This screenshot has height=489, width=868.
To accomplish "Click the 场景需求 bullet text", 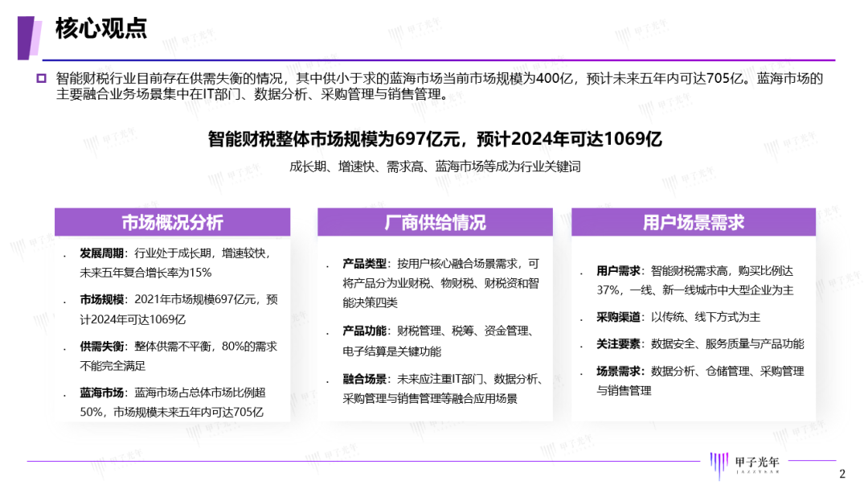I will point(700,380).
